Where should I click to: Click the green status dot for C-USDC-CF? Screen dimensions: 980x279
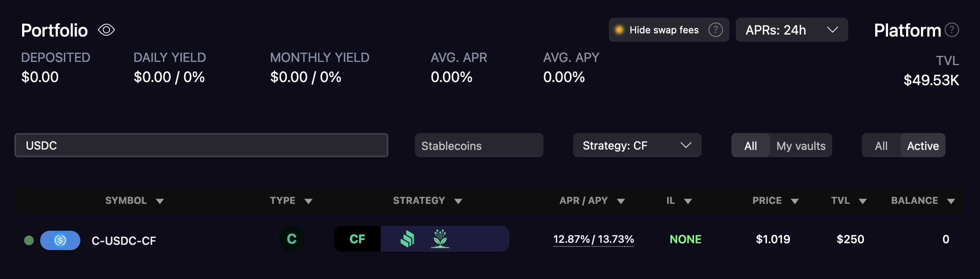coord(29,240)
